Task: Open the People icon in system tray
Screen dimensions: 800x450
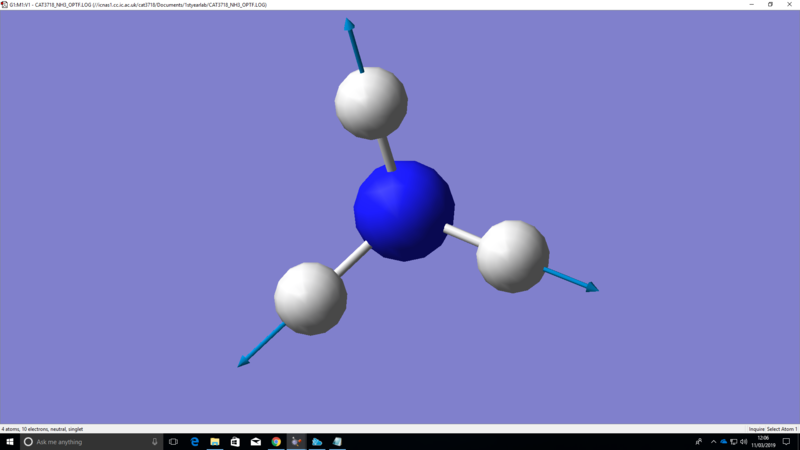Action: coord(698,442)
